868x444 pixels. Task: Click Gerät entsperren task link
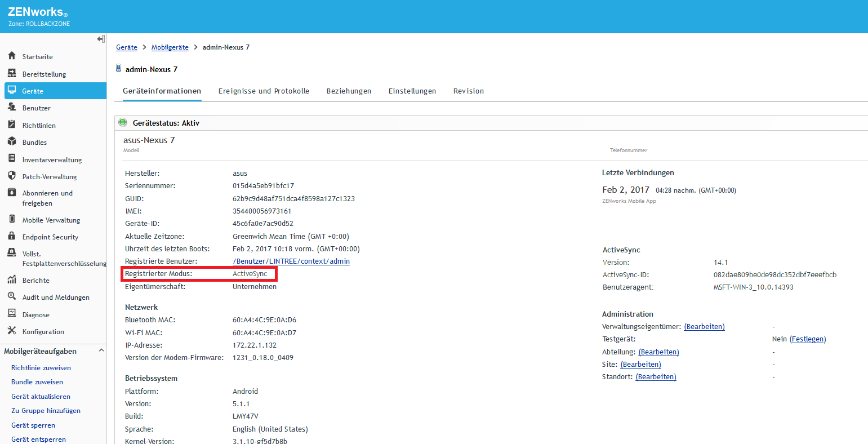pos(38,439)
